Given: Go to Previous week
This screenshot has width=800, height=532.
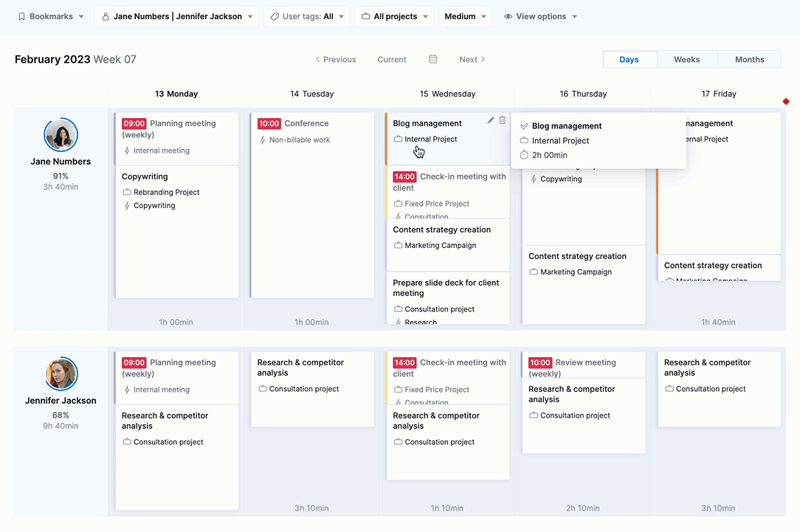Looking at the screenshot, I should 336,60.
